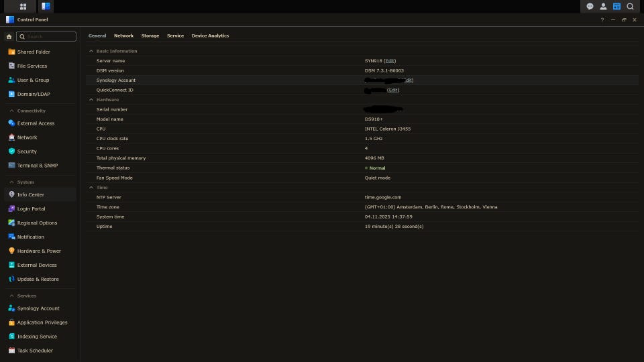Switch to the Network tab
The image size is (644, 362).
[123, 36]
